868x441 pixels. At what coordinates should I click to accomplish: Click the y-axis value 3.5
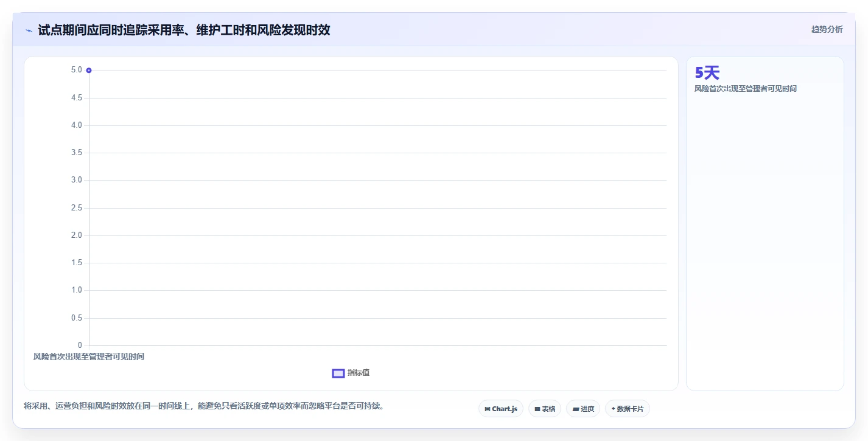[77, 153]
